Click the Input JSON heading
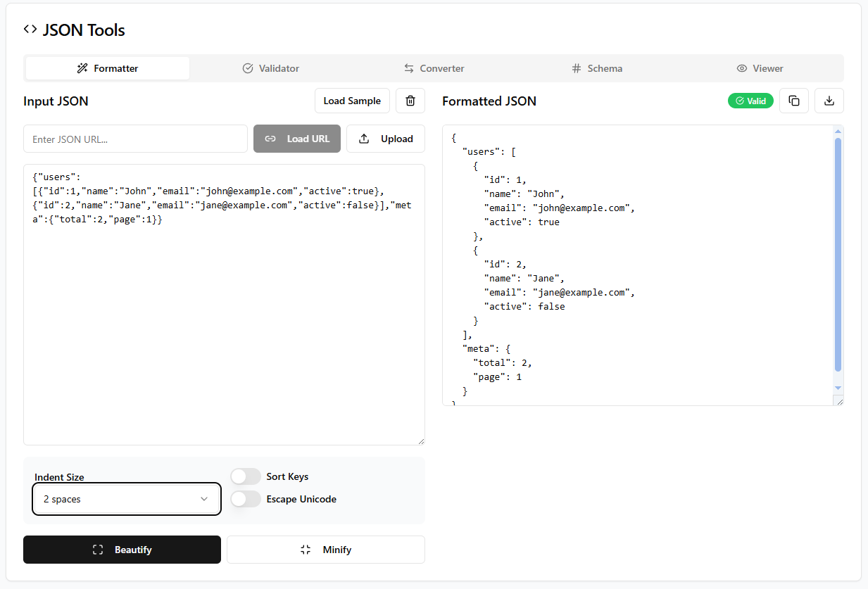Screen dimensions: 868x589 56,101
